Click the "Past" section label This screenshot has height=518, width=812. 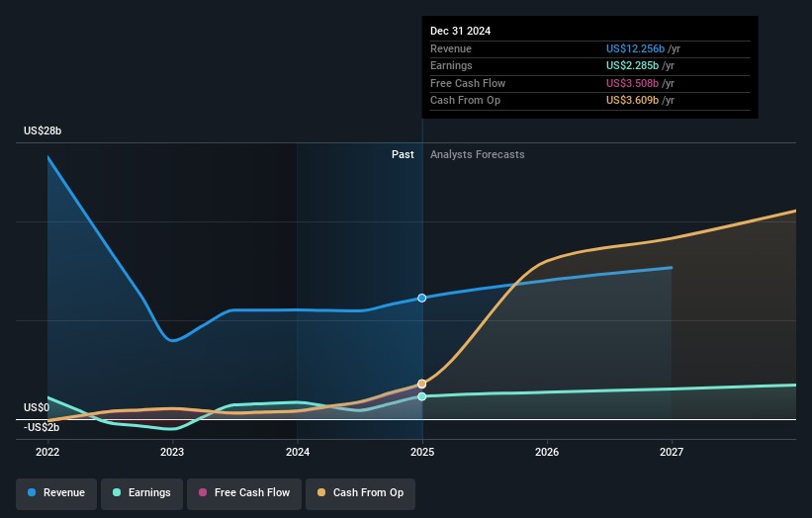click(x=403, y=154)
